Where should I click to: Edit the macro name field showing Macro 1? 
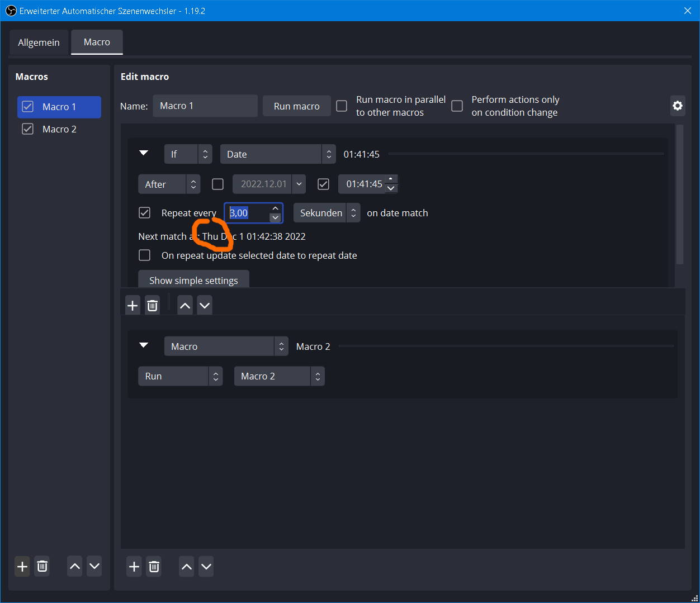coord(205,106)
